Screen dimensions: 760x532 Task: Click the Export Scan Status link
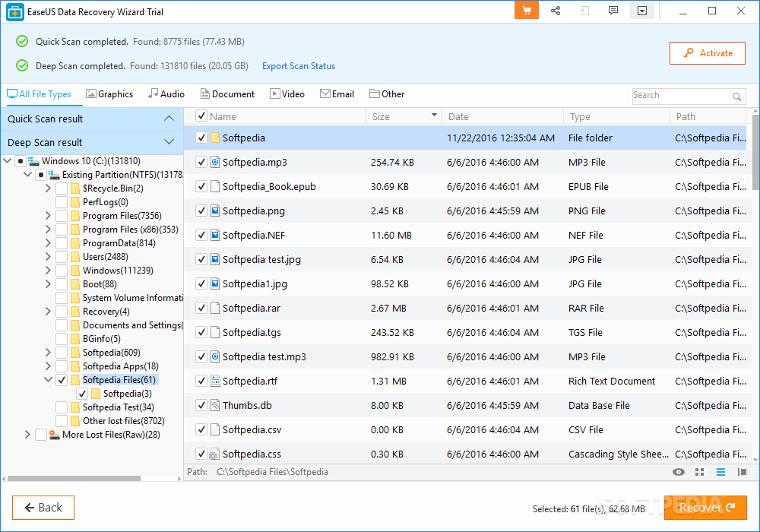pyautogui.click(x=299, y=66)
